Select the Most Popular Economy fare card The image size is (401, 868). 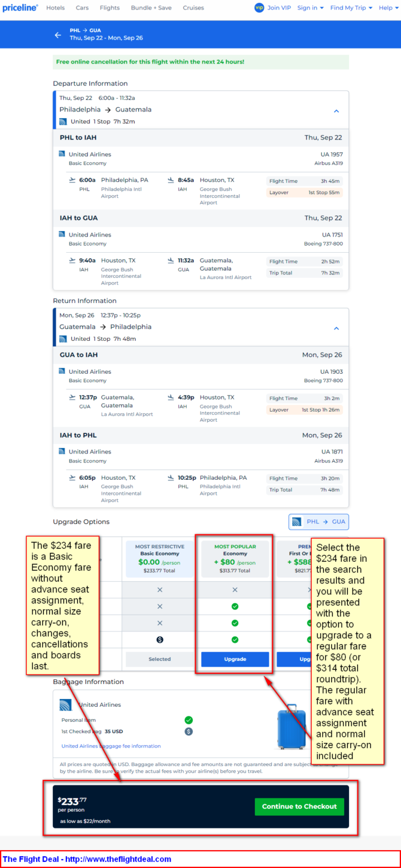[x=235, y=559]
